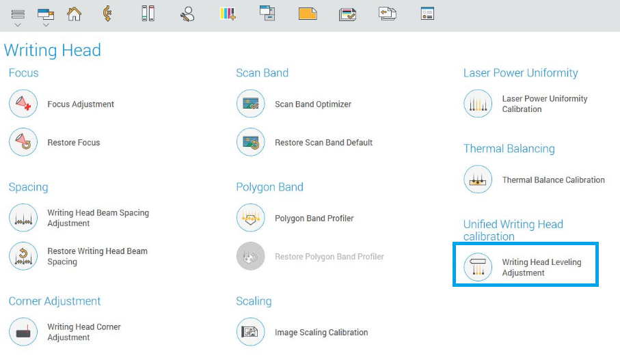Click the Thermal Balance Calibration icon

[x=478, y=180]
